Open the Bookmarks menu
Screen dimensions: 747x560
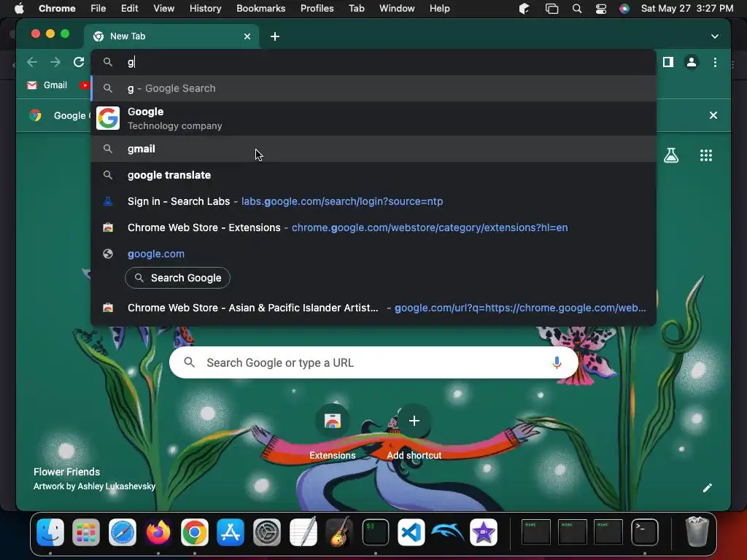260,8
